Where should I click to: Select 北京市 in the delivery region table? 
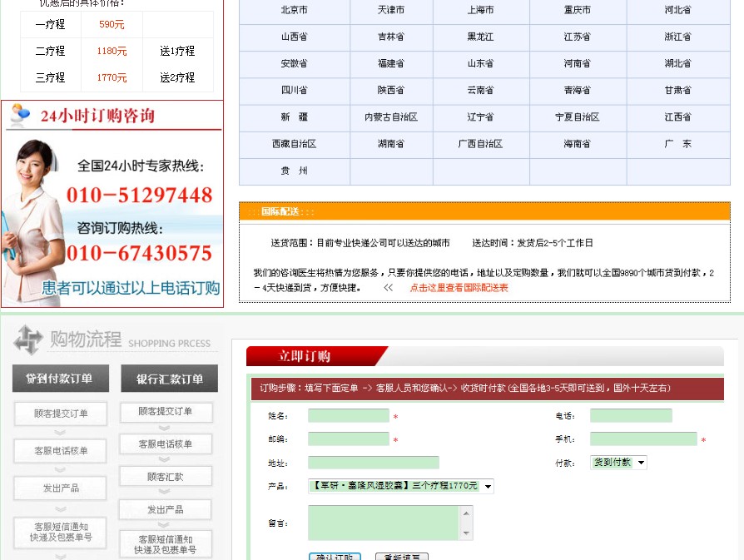click(294, 11)
